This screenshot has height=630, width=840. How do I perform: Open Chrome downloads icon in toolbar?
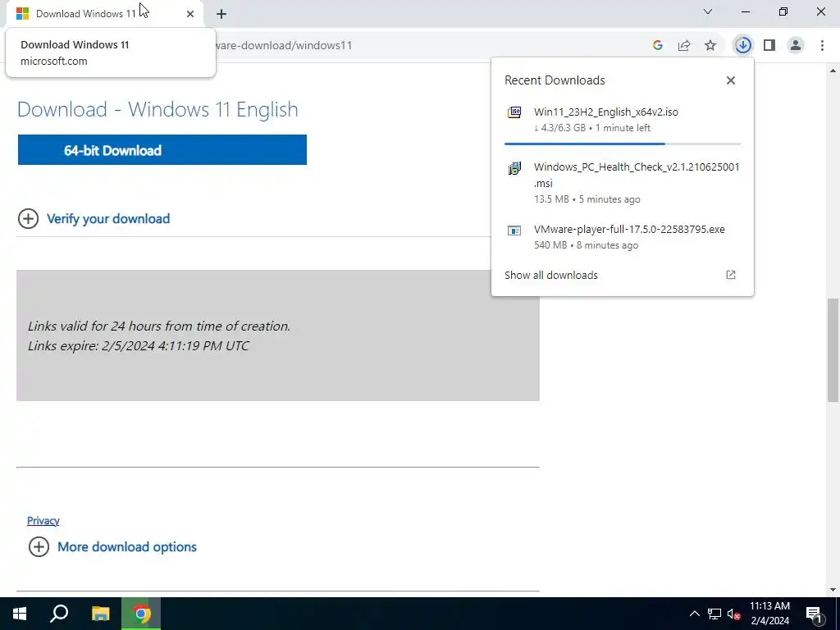(x=742, y=45)
